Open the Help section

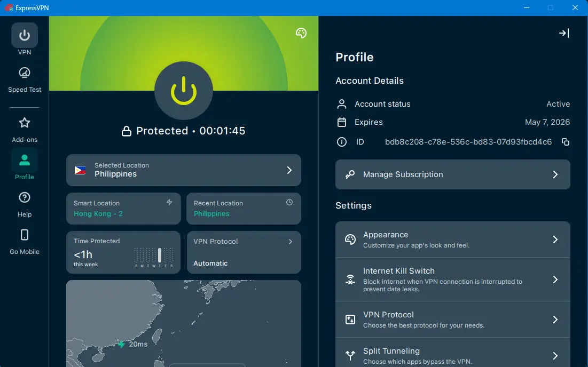point(25,204)
